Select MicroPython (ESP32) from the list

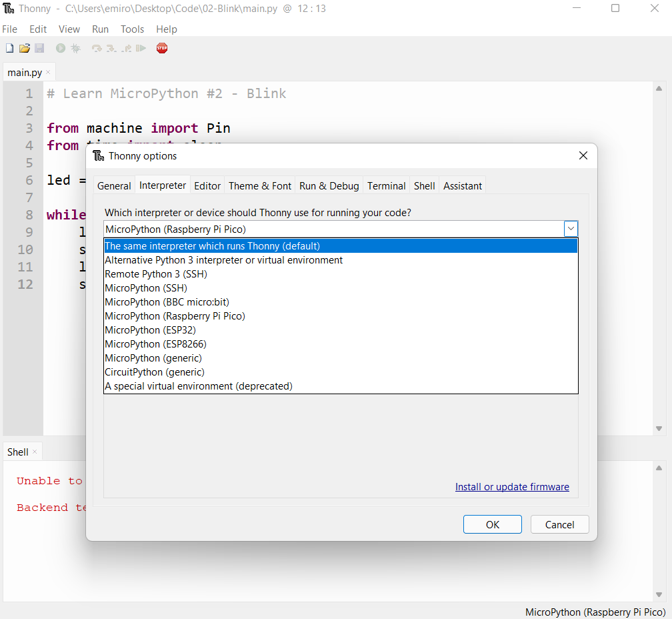(150, 330)
